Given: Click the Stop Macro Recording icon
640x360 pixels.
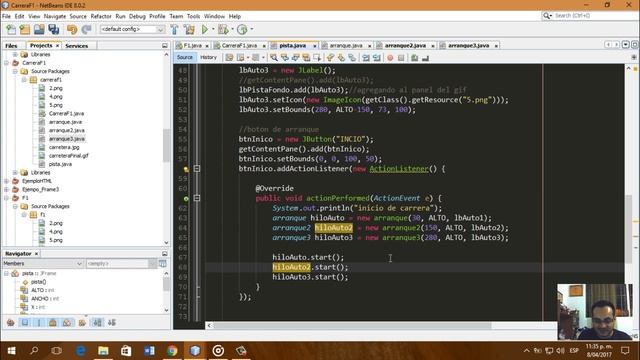Looking at the screenshot, I should 401,58.
